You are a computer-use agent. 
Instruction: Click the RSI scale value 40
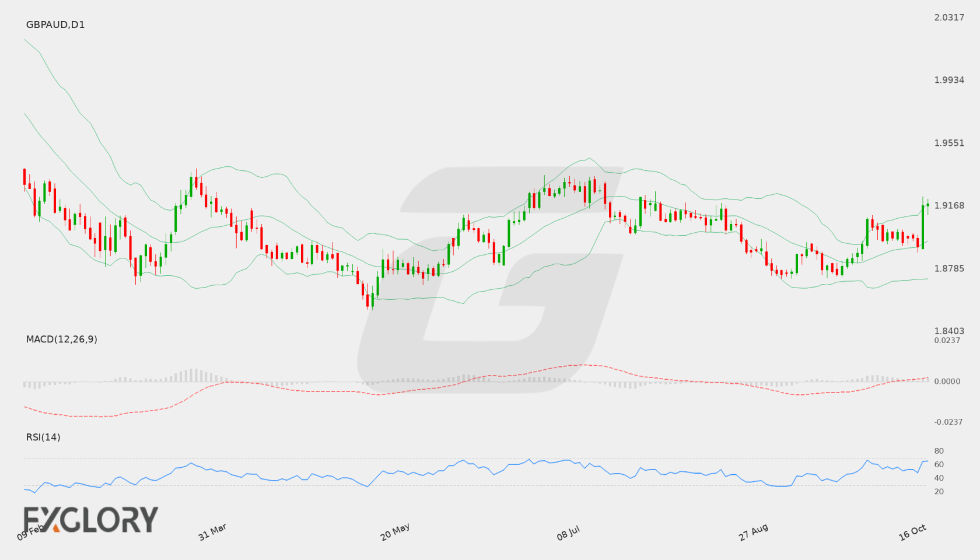(x=939, y=478)
